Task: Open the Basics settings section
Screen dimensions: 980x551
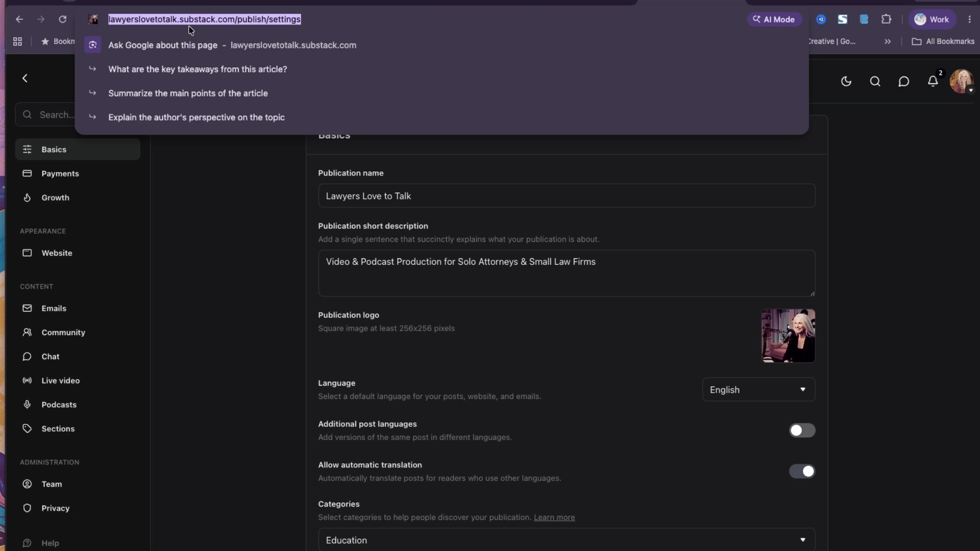Action: click(x=78, y=149)
